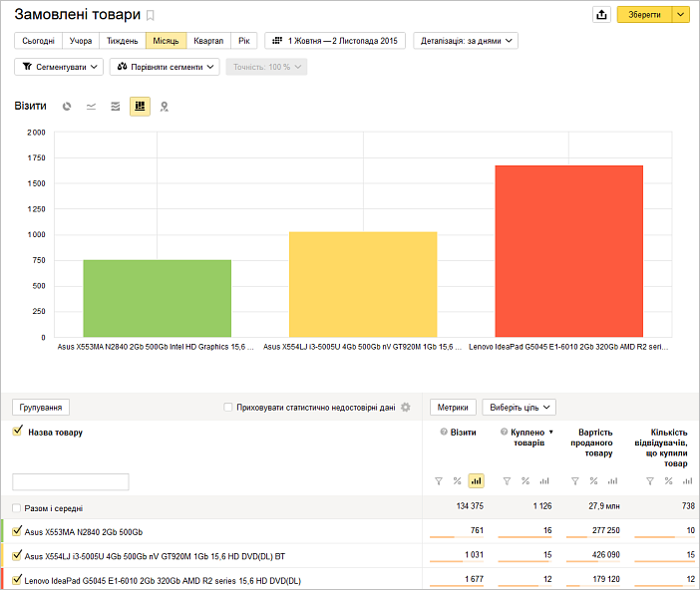Click the Групування button
700x590 pixels.
pyautogui.click(x=41, y=407)
